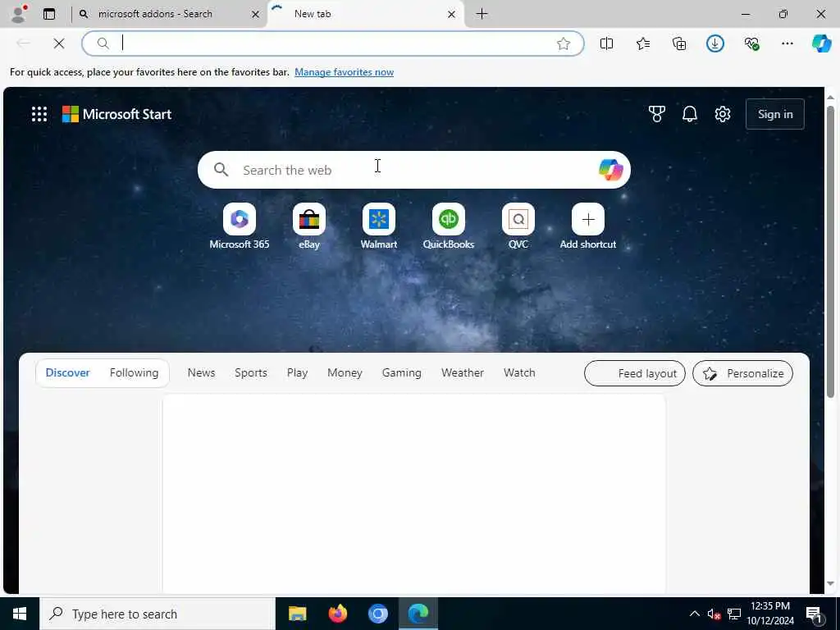Open the tab actions menu icon

[x=49, y=14]
